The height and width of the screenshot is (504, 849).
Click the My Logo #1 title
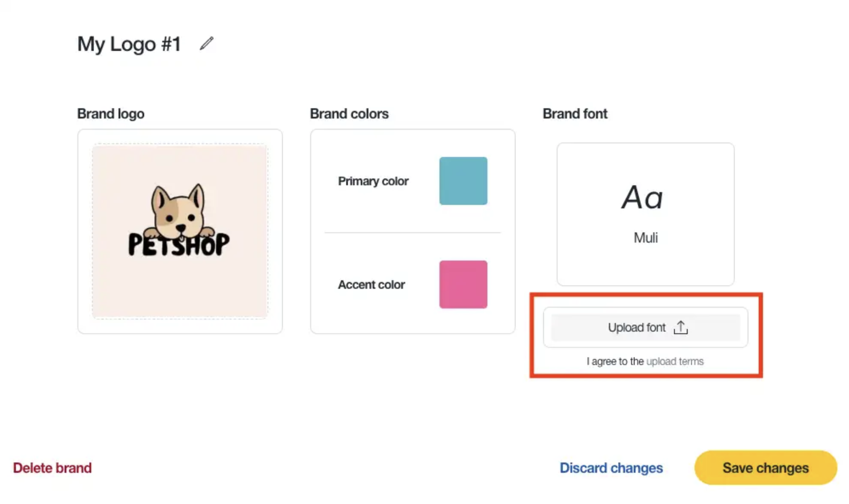click(x=129, y=44)
